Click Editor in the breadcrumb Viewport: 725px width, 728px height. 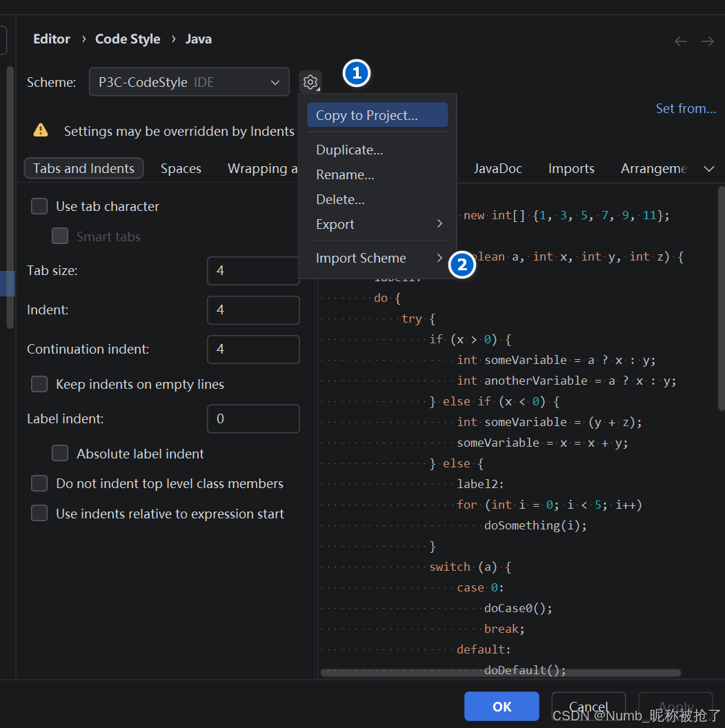(52, 39)
